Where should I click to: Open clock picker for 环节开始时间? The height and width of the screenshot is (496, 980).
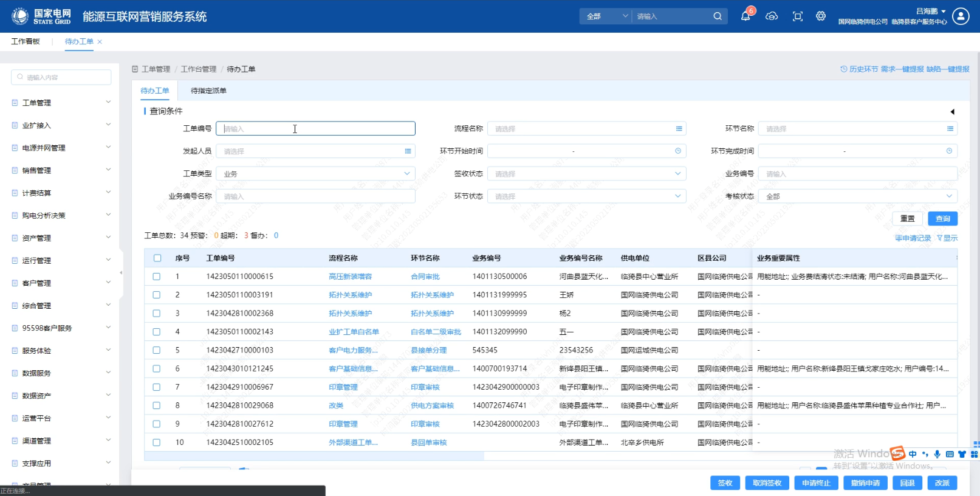(678, 151)
